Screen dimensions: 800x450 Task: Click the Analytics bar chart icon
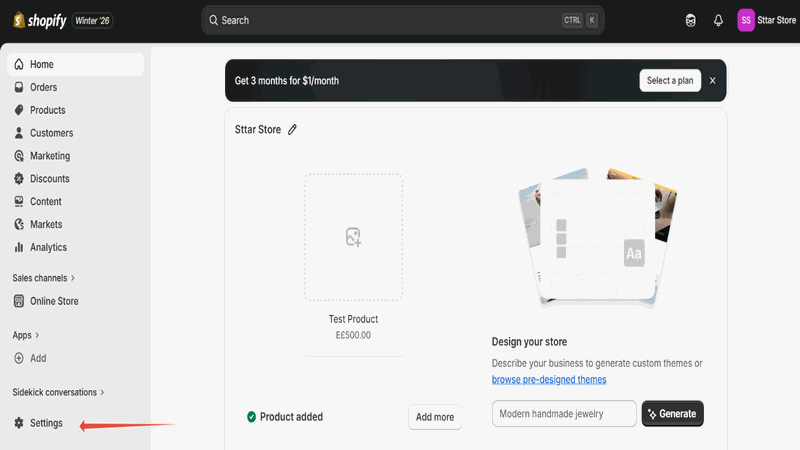[19, 247]
